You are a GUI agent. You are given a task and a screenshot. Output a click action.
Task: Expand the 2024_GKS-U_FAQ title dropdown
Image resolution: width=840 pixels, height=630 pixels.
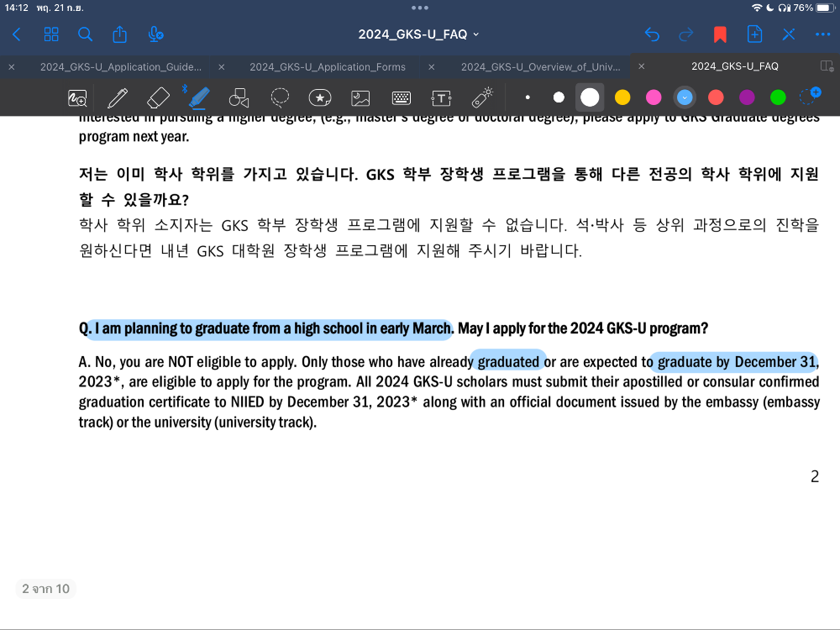pos(418,34)
